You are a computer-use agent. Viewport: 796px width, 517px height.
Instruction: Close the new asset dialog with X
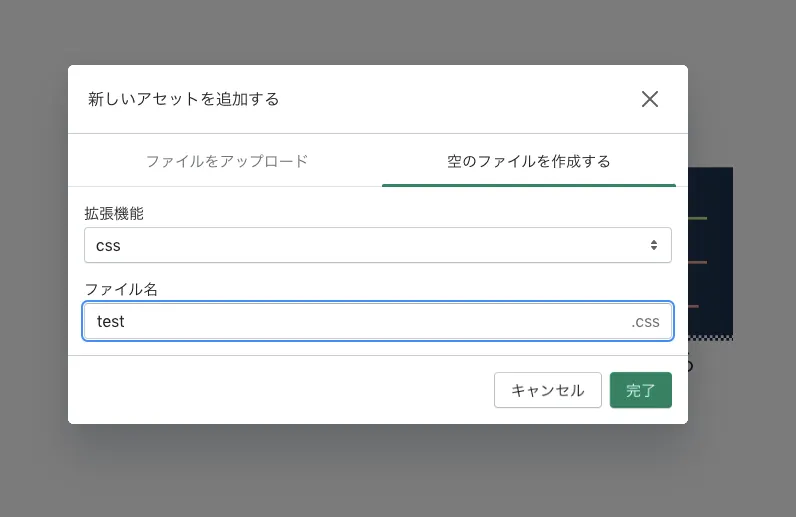[650, 99]
